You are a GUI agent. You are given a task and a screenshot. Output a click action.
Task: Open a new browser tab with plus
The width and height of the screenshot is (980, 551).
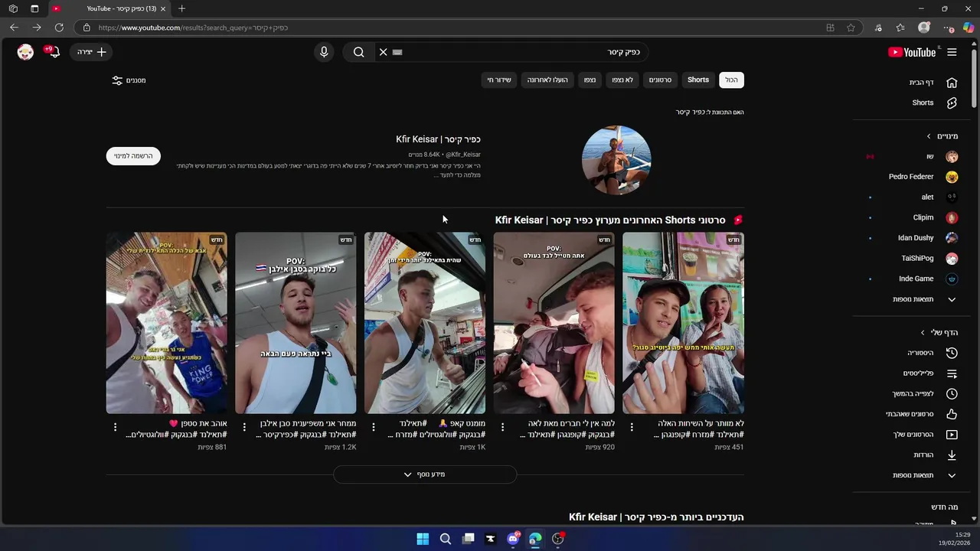(x=181, y=8)
